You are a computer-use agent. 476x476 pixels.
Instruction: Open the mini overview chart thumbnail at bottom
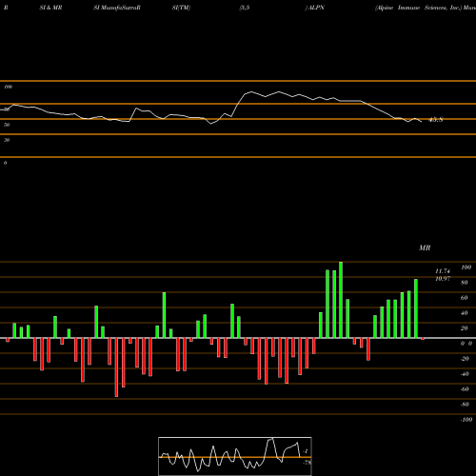(235, 456)
